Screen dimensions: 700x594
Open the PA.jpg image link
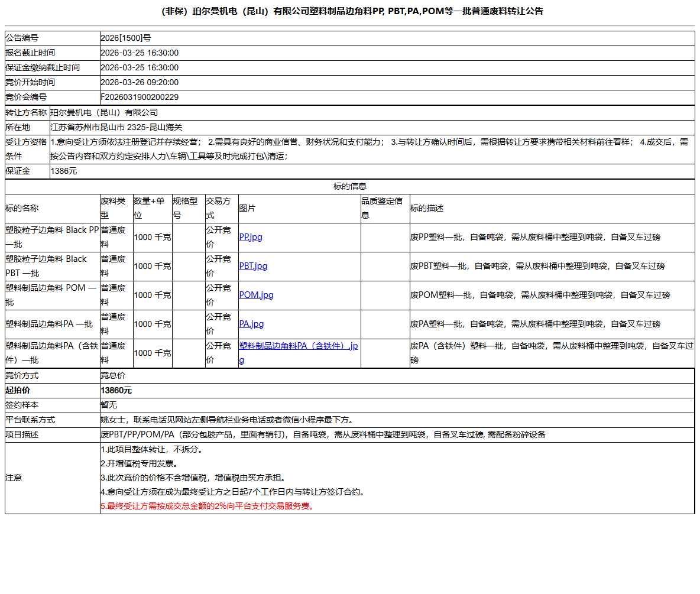point(251,324)
